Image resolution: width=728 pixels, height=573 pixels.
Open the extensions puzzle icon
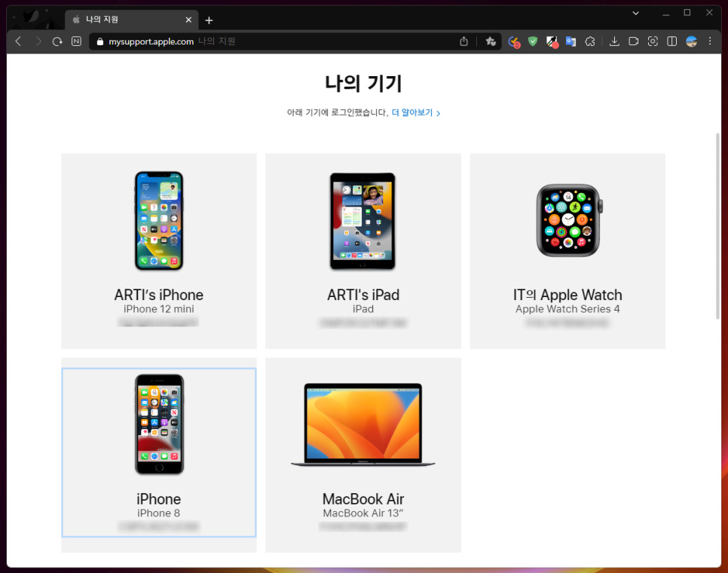590,41
